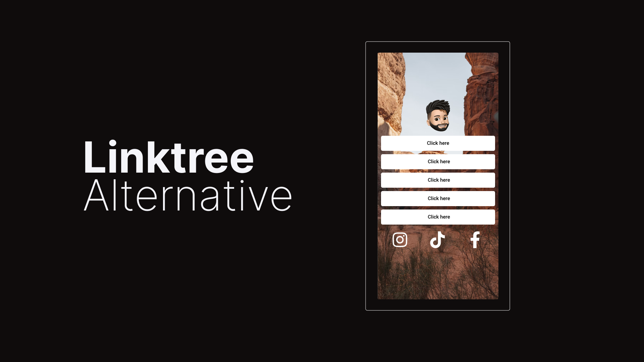Viewport: 644px width, 362px height.
Task: Click the fifth 'Click here' button
Action: coord(438,217)
